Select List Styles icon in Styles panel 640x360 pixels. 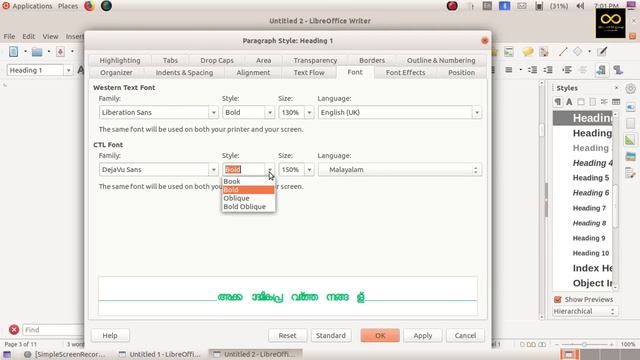(604, 102)
